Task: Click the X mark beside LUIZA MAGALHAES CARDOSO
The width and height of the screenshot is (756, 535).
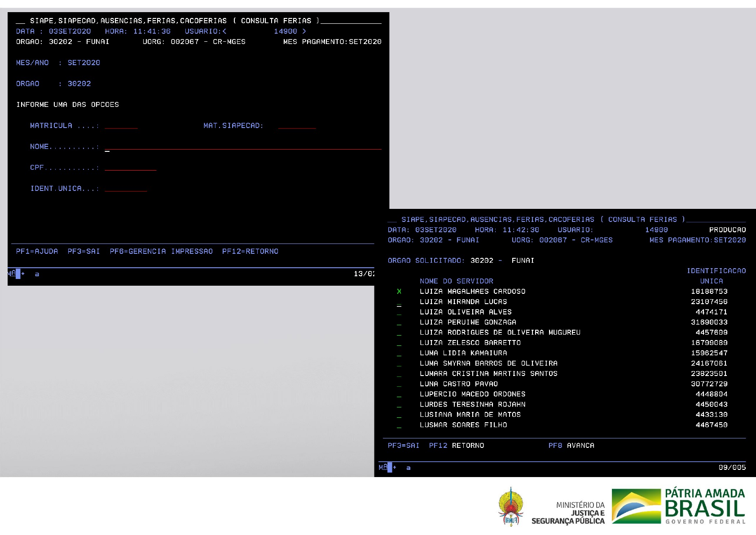Action: [x=399, y=292]
